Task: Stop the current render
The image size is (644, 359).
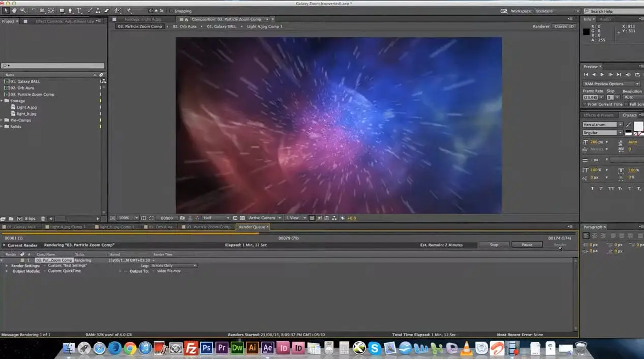Action: (x=494, y=245)
